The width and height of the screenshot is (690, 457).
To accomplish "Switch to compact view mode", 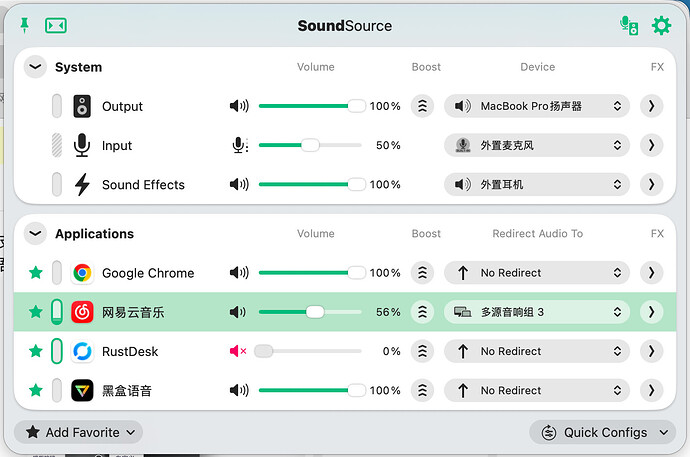I will (56, 26).
